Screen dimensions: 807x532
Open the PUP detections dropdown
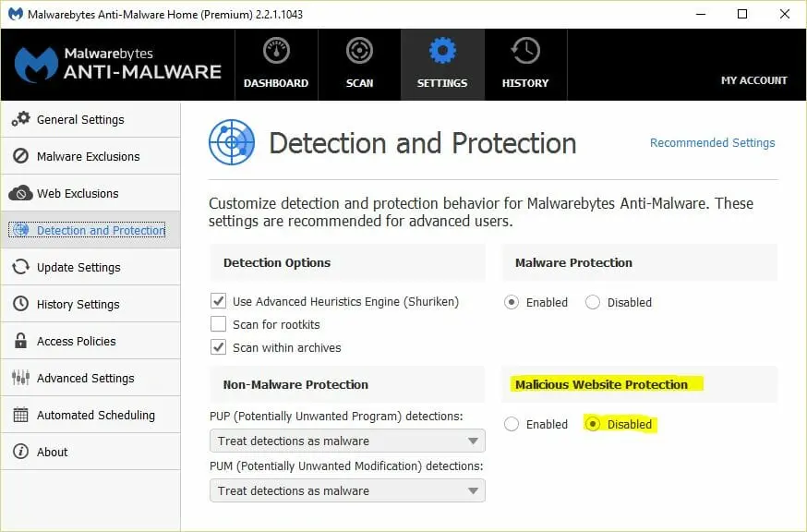[x=347, y=441]
